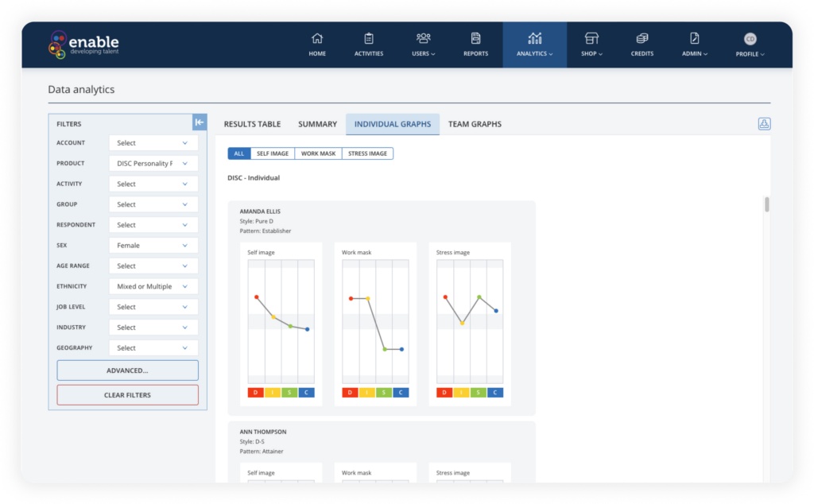Collapse the Filters panel with arrow icon
Image resolution: width=814 pixels, height=504 pixels.
(200, 122)
